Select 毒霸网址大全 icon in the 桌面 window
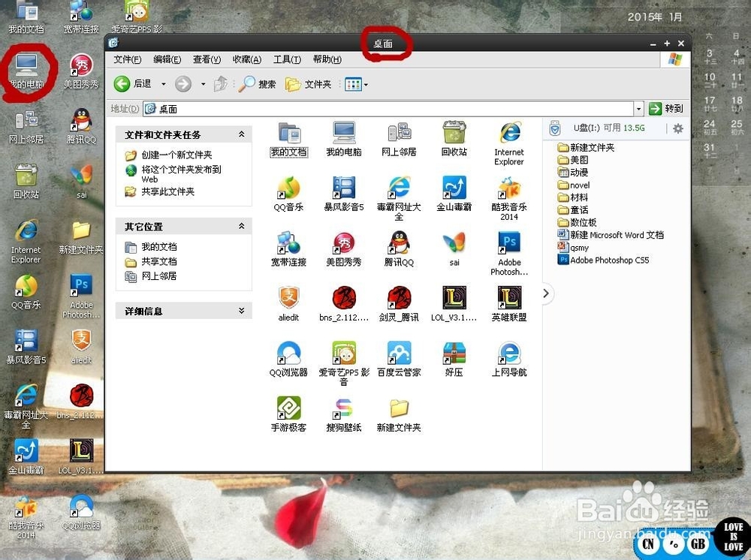Viewport: 751px width, 560px height. click(x=399, y=199)
